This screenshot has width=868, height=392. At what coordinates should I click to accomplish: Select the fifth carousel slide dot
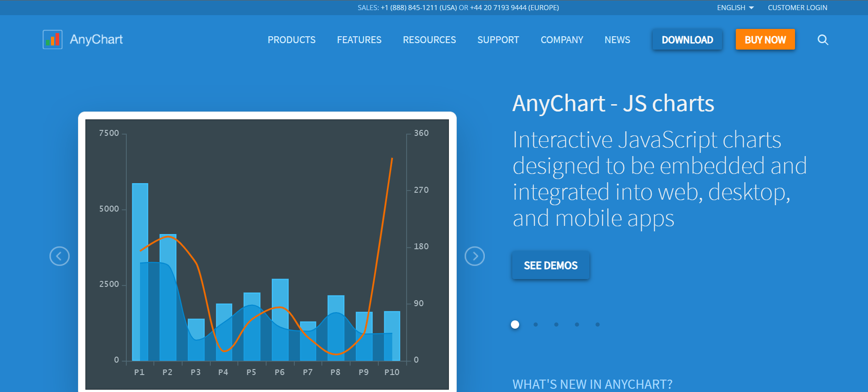point(598,325)
